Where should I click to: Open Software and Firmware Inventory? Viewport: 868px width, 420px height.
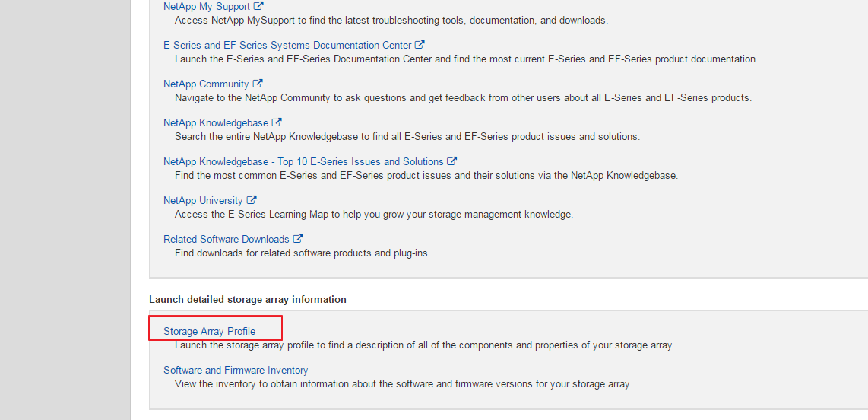tap(236, 370)
